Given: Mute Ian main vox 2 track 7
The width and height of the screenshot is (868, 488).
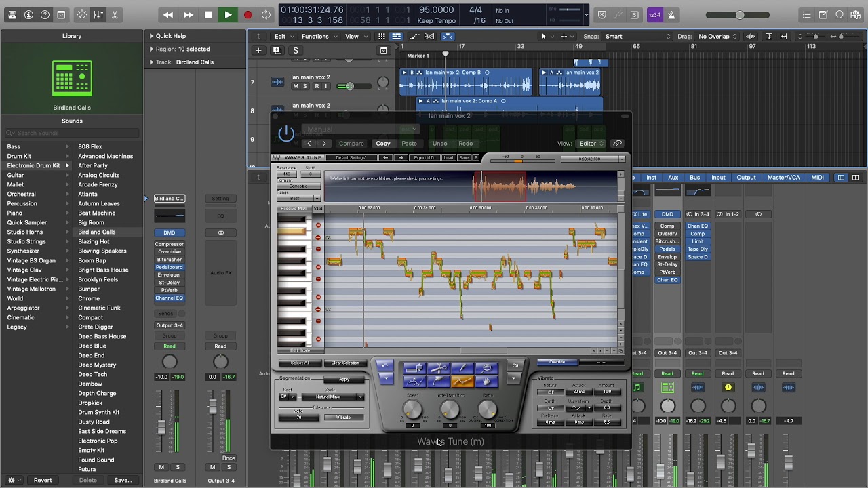Looking at the screenshot, I should 295,86.
